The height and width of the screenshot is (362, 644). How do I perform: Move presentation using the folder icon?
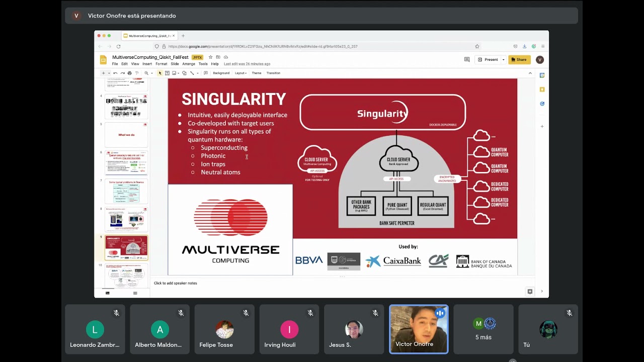[x=218, y=57]
